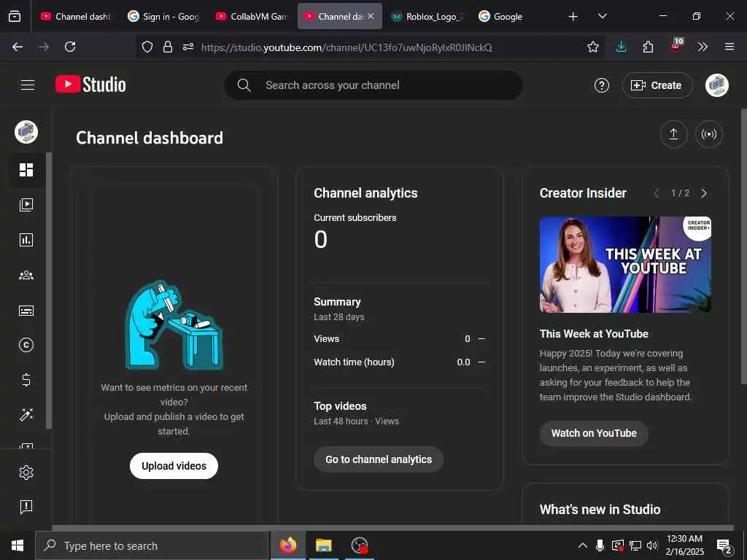The height and width of the screenshot is (560, 747).
Task: Open the Firefox extensions puzzle icon
Action: (x=648, y=47)
